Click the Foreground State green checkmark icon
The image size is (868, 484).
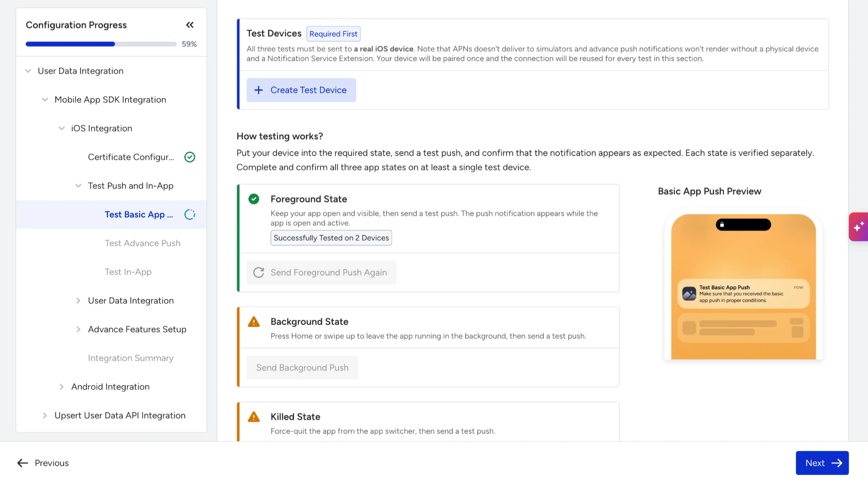[254, 199]
